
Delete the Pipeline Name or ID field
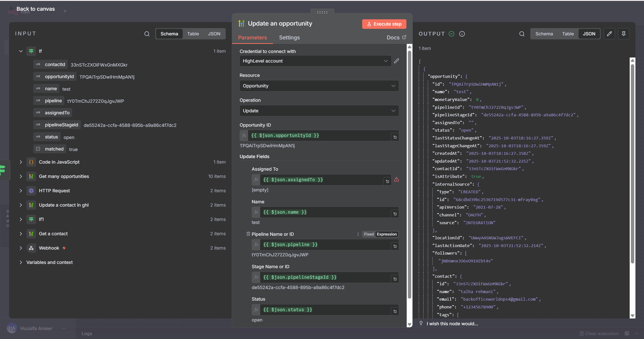click(248, 234)
